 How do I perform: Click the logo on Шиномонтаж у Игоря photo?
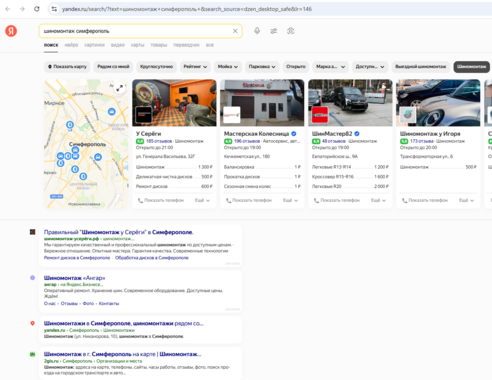tap(408, 115)
